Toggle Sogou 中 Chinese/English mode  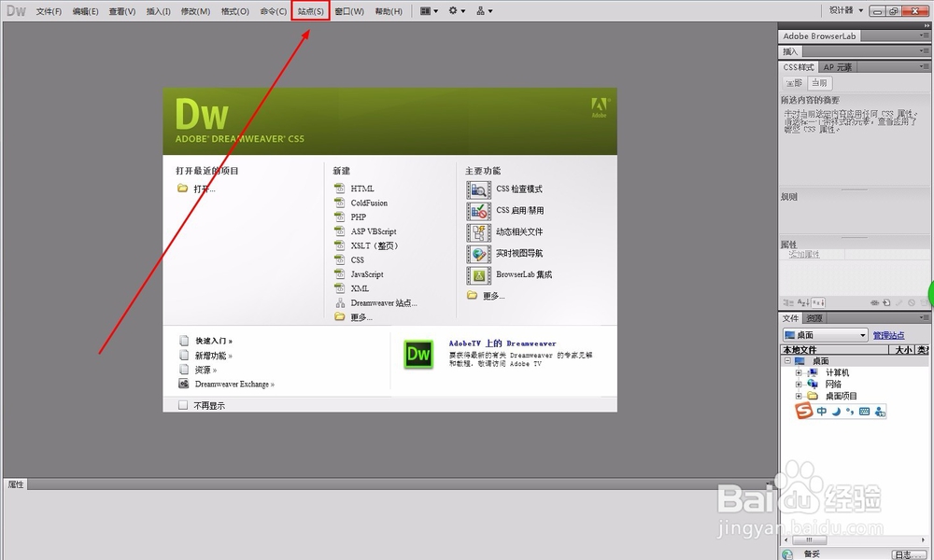click(x=821, y=412)
